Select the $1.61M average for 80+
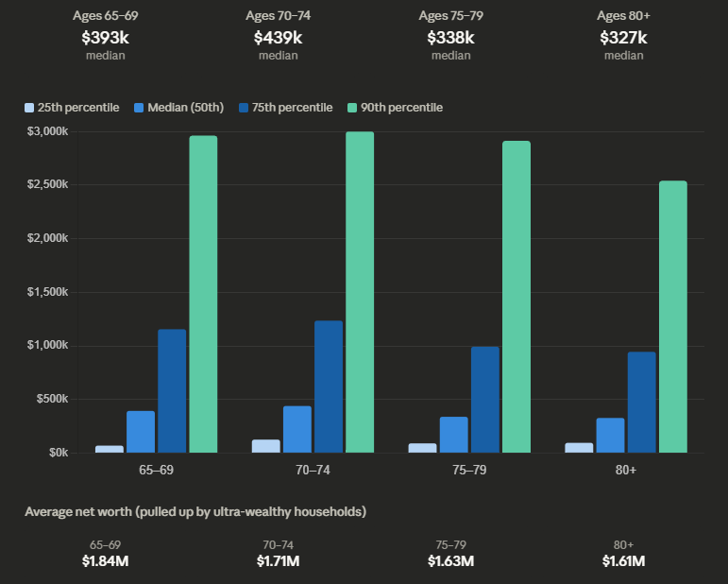Viewport: 728px width, 584px height. click(x=623, y=561)
